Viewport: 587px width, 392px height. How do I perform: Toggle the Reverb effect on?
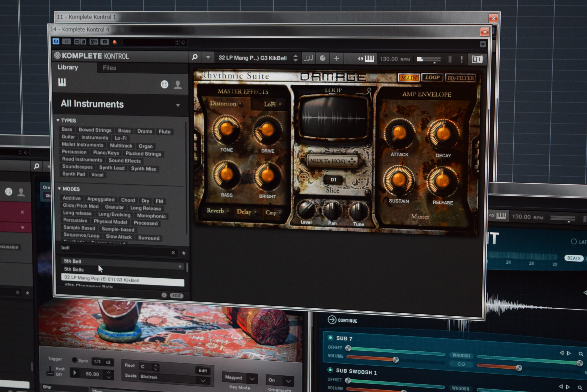pyautogui.click(x=228, y=211)
